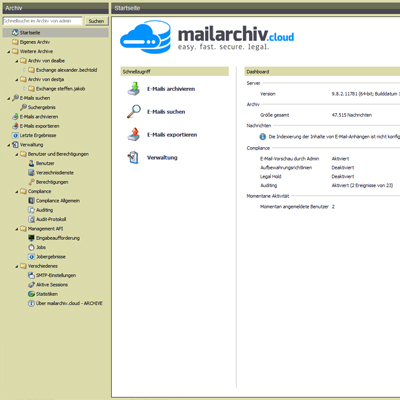Open E-Mails suchen quick access link

[166, 112]
